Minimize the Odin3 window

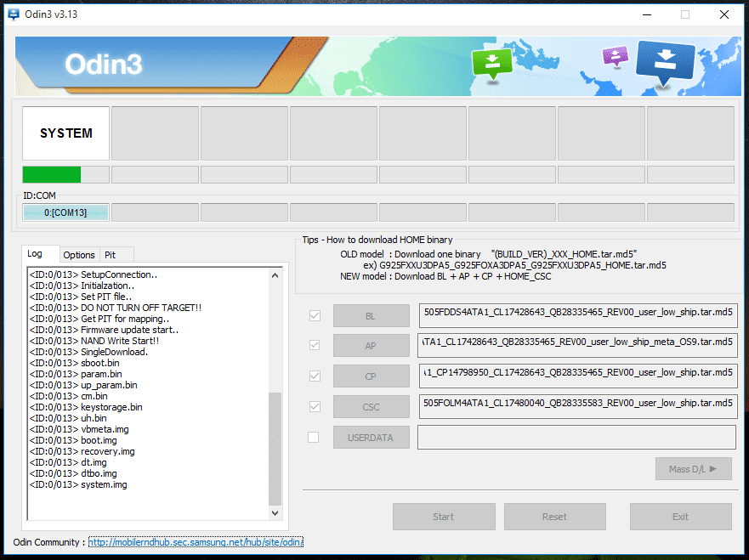(x=647, y=14)
